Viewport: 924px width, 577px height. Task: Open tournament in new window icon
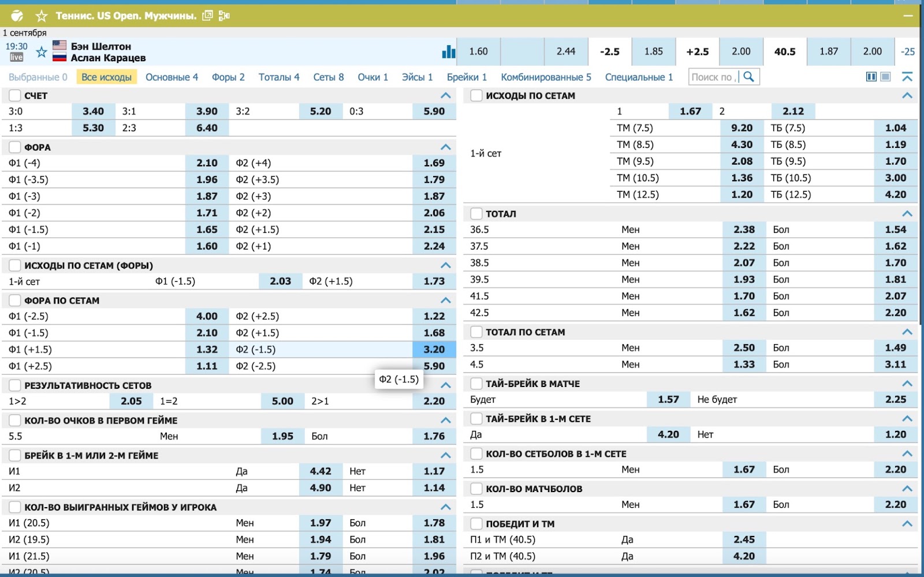tap(208, 16)
